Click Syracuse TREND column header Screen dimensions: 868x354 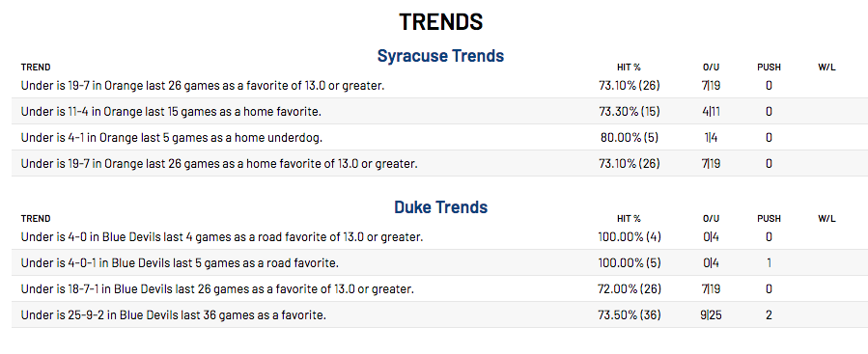click(x=36, y=68)
